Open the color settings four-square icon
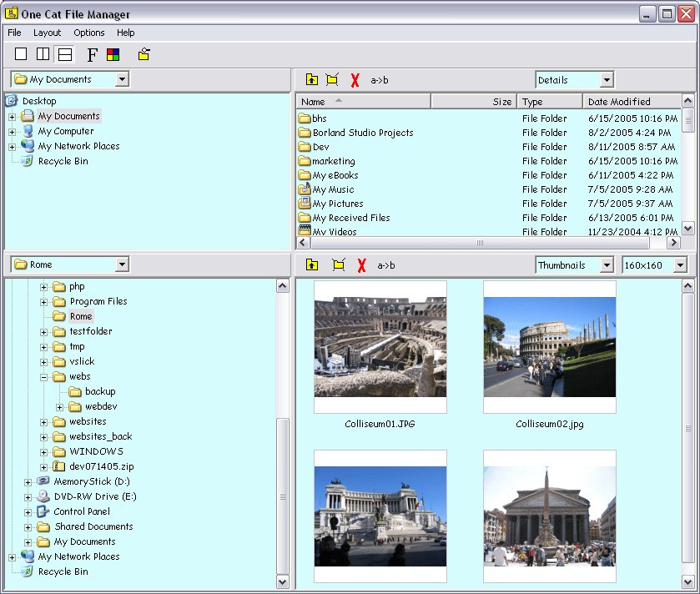Viewport: 700px width, 594px height. click(x=113, y=54)
